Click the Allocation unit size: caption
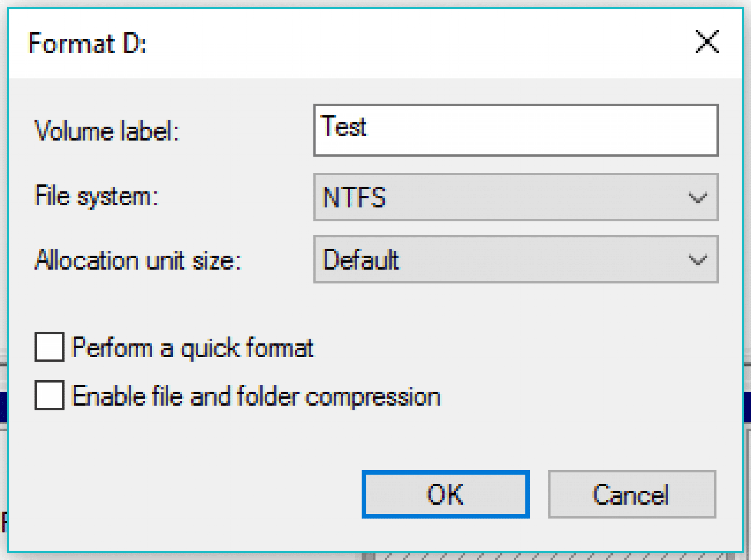The image size is (751, 560). [138, 260]
